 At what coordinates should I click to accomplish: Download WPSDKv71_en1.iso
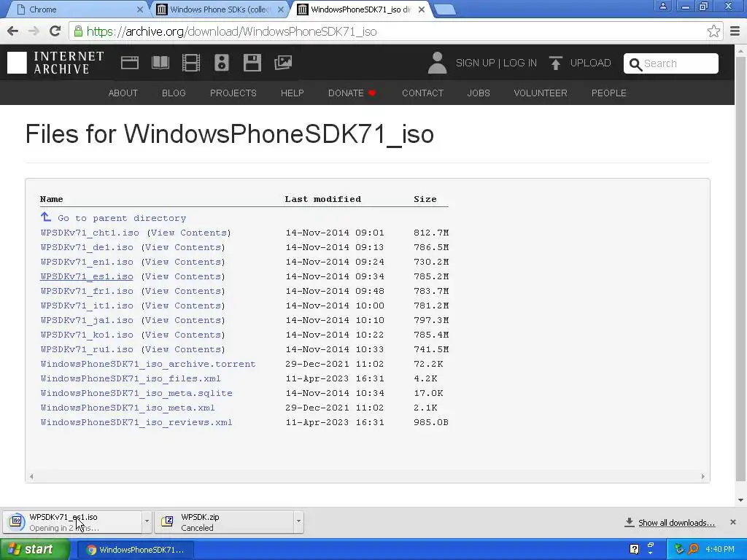87,262
